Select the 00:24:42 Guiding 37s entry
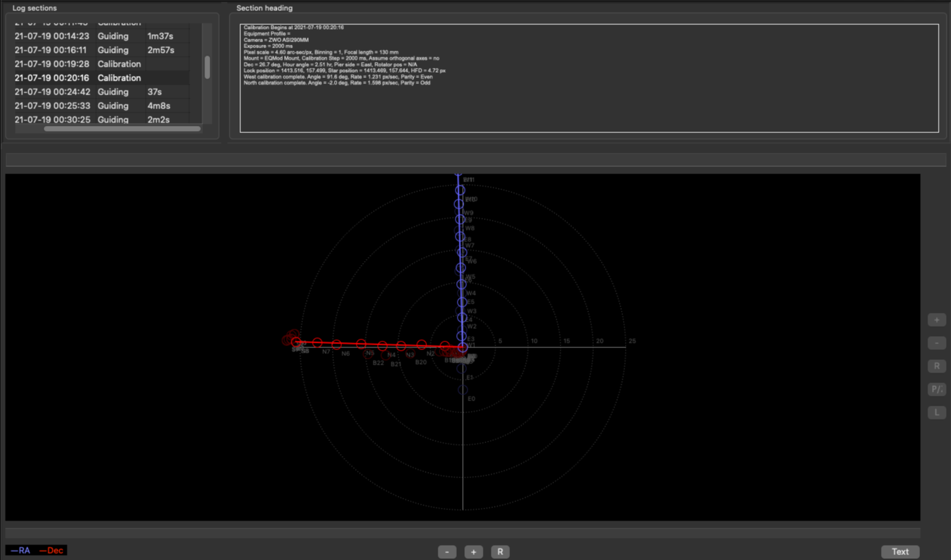This screenshot has width=951, height=560. click(x=101, y=92)
